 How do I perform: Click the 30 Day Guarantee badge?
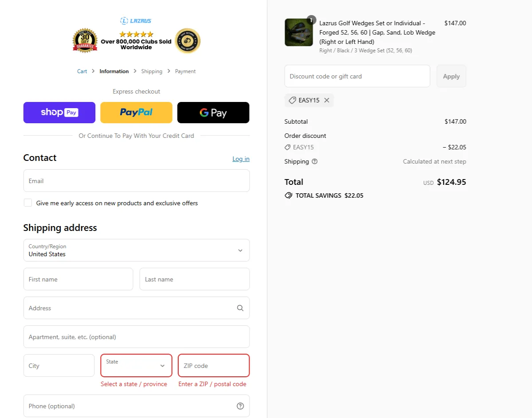point(85,41)
